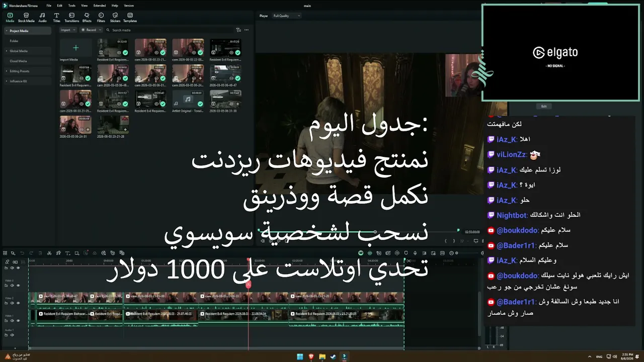
Task: Select the Artlist Original audio clip thumbnail
Action: coord(188,99)
